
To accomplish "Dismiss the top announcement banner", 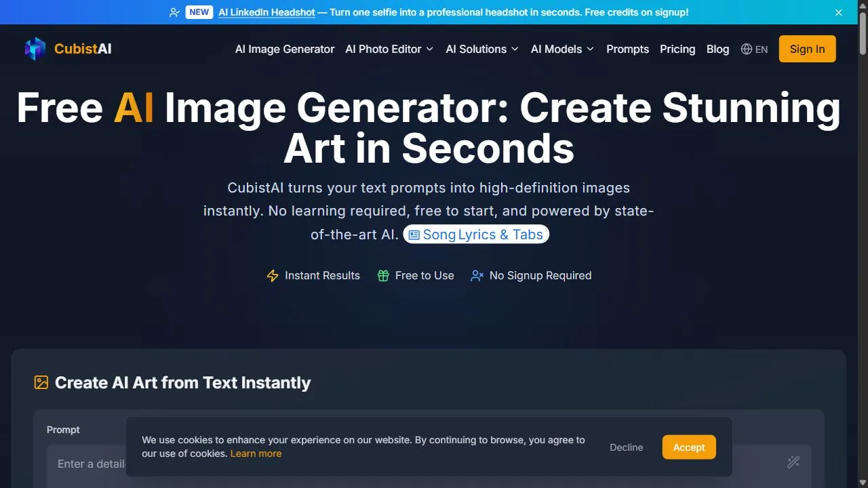I will (x=839, y=12).
